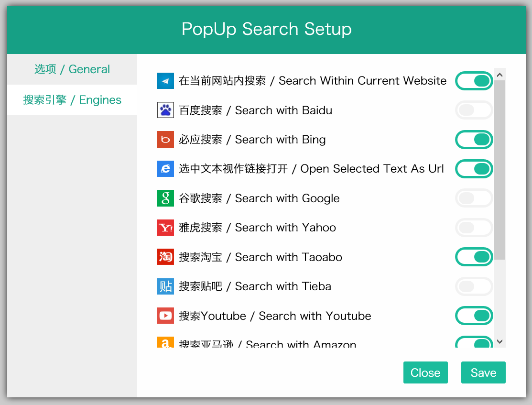Click the green Google icon
This screenshot has height=405, width=532.
point(165,198)
